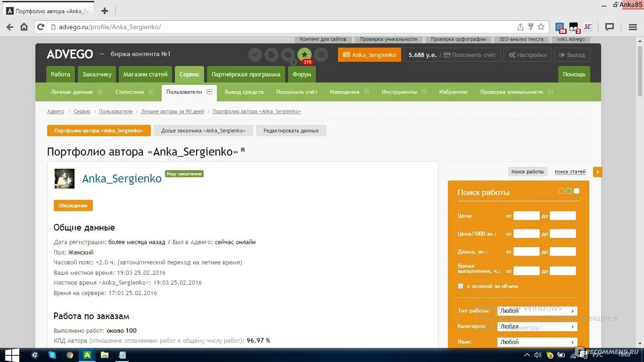Bookmark the page with the star icon
This screenshot has height=362, width=644.
click(x=541, y=27)
